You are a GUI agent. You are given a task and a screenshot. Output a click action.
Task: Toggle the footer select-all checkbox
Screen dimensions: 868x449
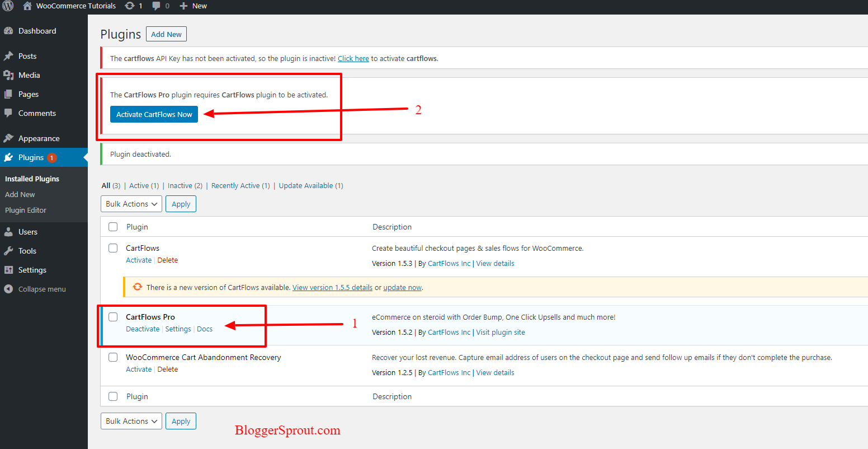[113, 396]
